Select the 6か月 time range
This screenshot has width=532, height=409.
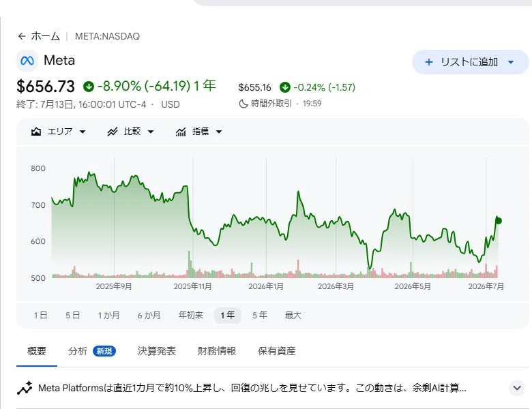[149, 316]
